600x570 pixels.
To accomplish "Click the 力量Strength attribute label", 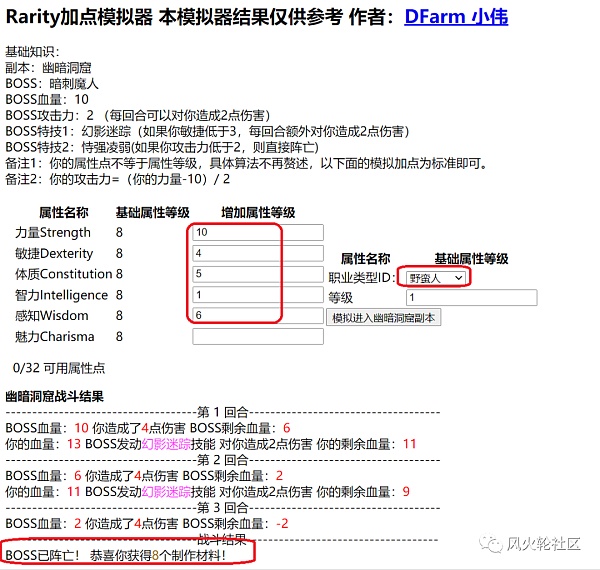I will click(53, 232).
